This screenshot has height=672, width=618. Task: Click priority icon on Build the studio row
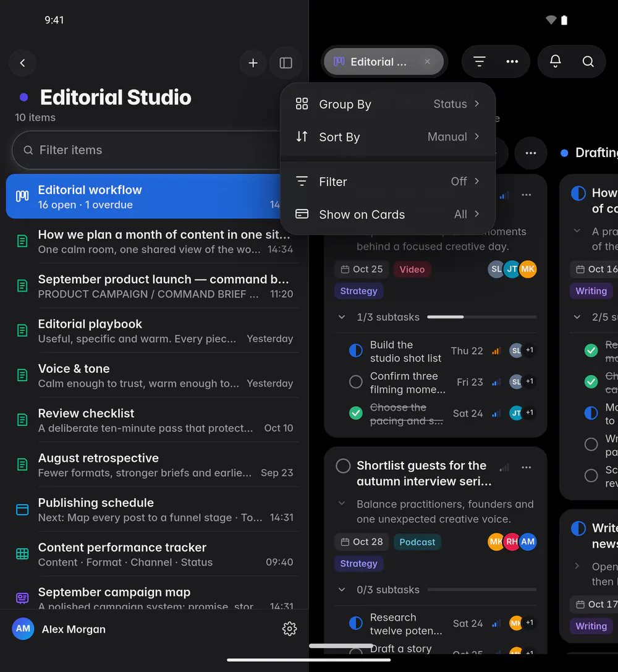pos(496,351)
